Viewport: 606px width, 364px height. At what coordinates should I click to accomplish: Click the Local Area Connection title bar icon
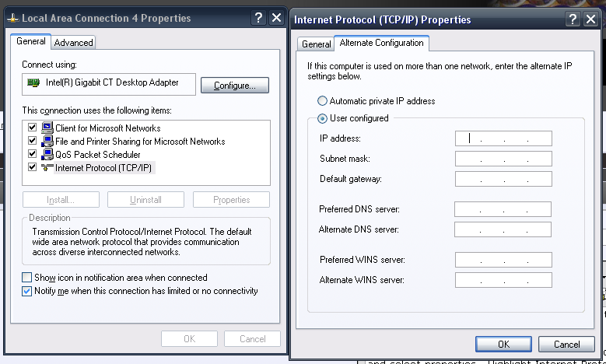[13, 18]
